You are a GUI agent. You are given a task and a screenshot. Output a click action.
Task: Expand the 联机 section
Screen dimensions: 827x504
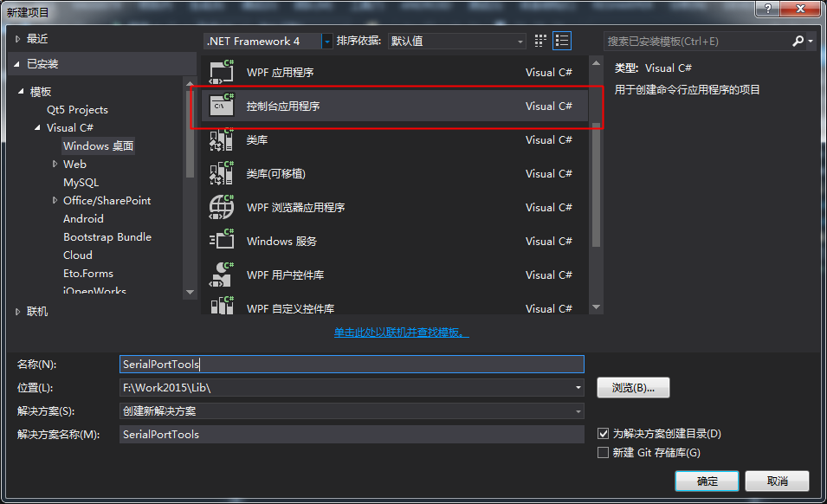point(19,311)
